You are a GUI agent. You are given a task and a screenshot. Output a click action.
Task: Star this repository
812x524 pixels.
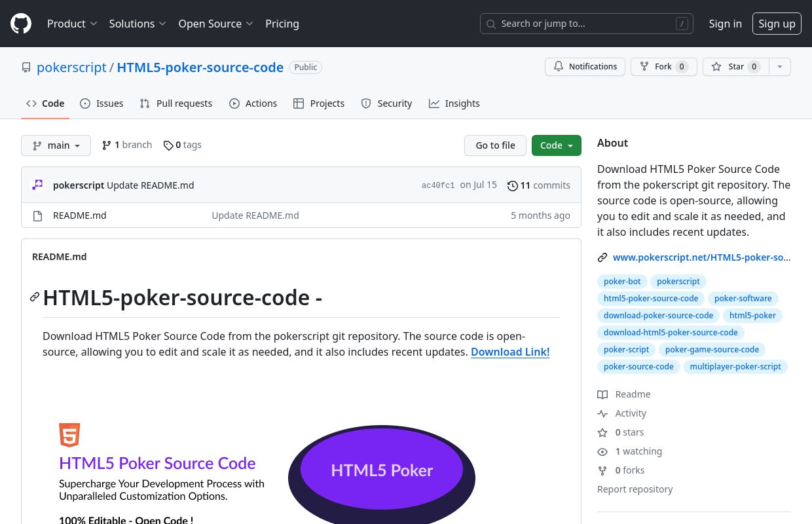pyautogui.click(x=736, y=67)
